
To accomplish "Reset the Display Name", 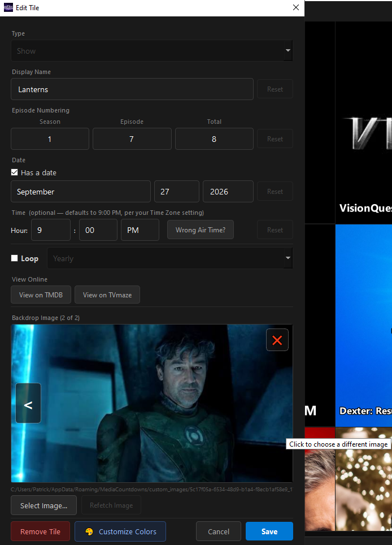I will pos(275,89).
